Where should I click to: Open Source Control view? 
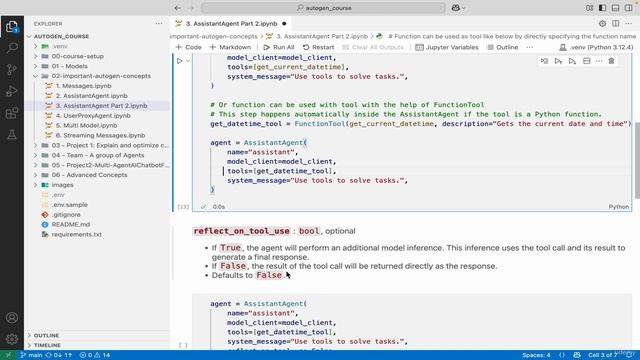point(12,69)
